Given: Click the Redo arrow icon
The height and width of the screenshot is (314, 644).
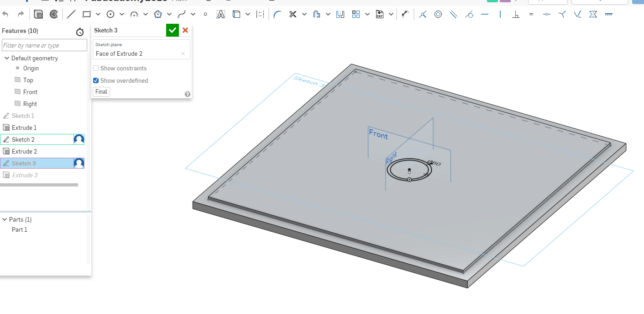Looking at the screenshot, I should [21, 14].
